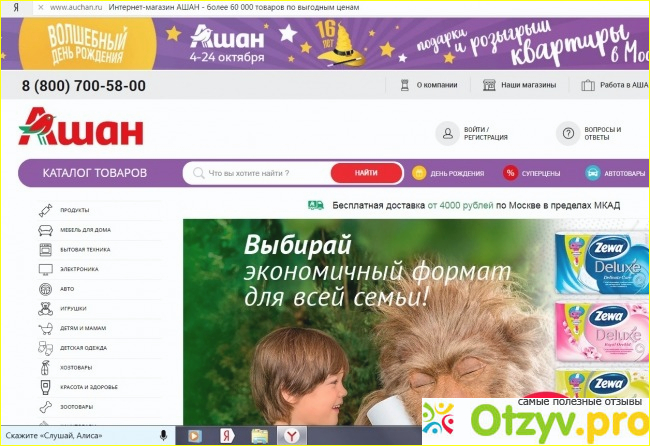The image size is (650, 446).
Task: Click the bone icon for Зоотовары
Action: point(46,407)
